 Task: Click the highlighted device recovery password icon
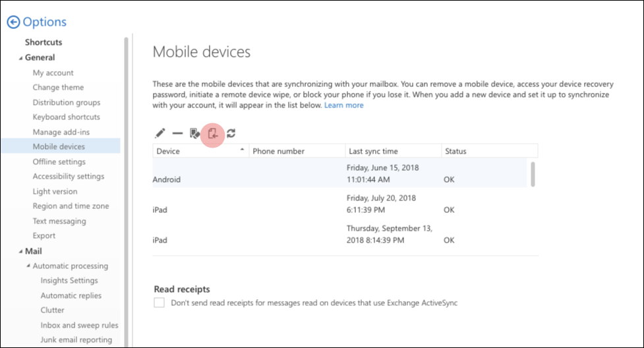(213, 133)
